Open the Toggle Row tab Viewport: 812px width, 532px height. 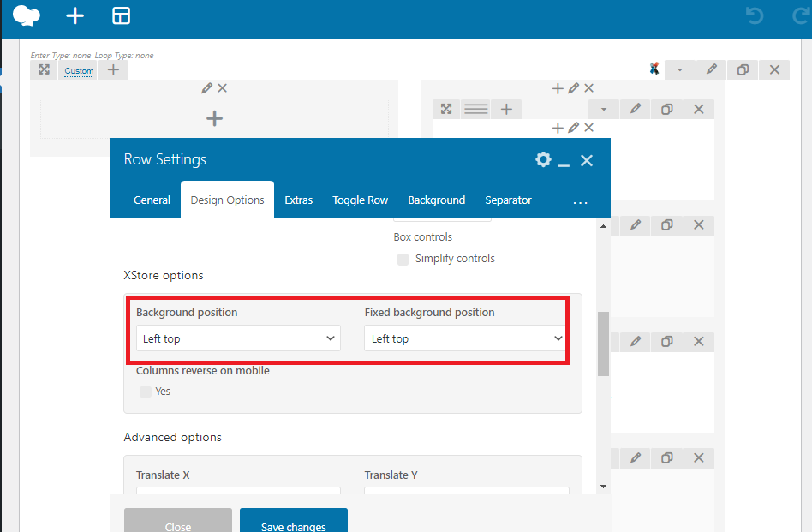[361, 200]
